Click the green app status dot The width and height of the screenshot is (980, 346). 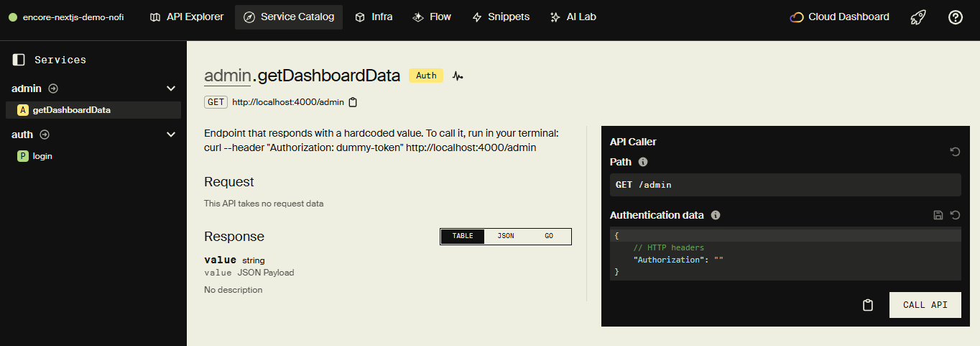point(12,17)
